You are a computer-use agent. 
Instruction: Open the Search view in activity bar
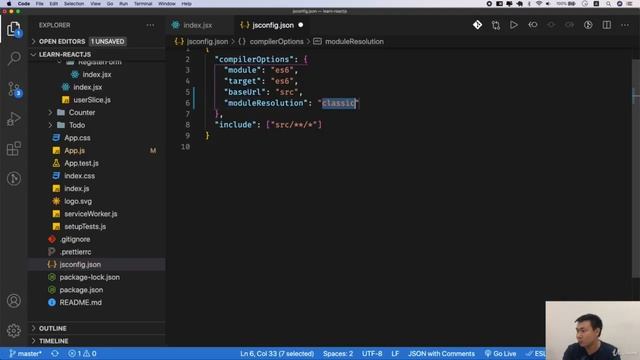[14, 58]
